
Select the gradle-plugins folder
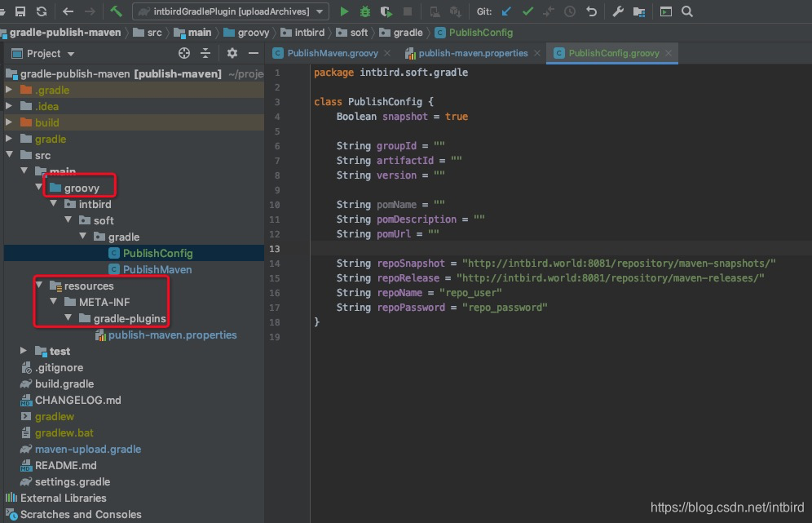point(122,318)
